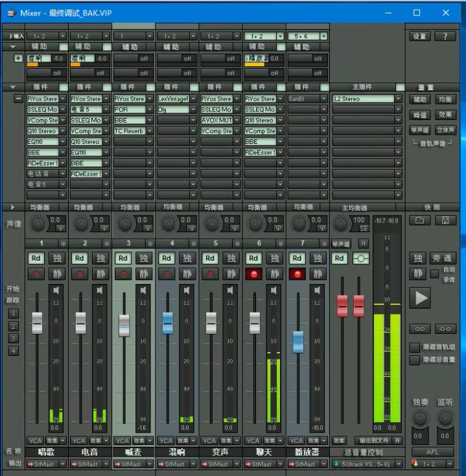Click the master play button
The height and width of the screenshot is (476, 466).
[420, 298]
